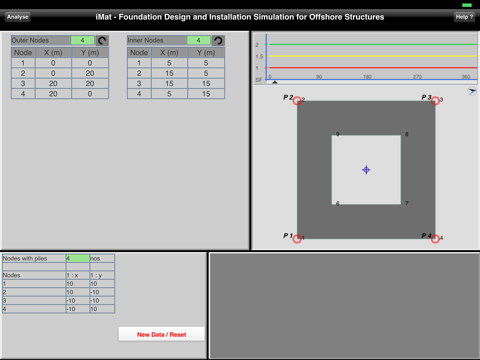Select Inner Nodes node 4 X cell
Screen dimensions: 480x360
tap(169, 94)
